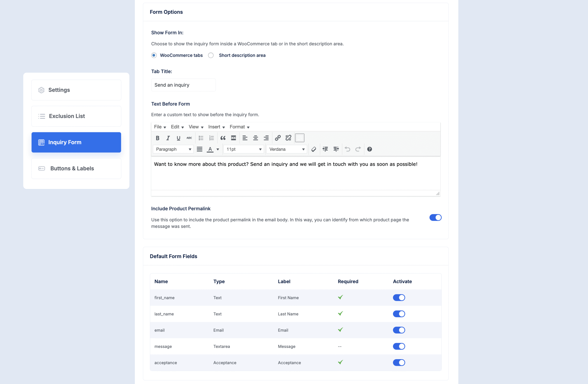Open the keyboard shortcuts help icon

point(369,149)
